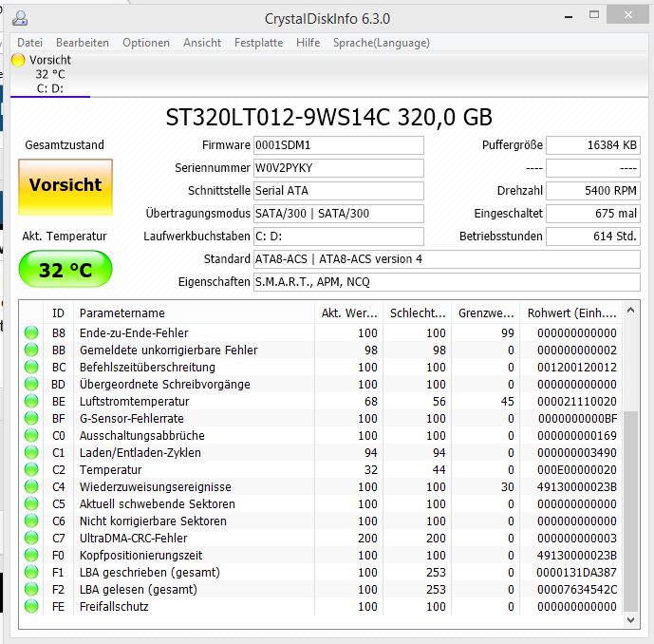Screen dimensions: 654x644
Task: Click the yellow Vorsicht disk status circle
Action: point(18,60)
